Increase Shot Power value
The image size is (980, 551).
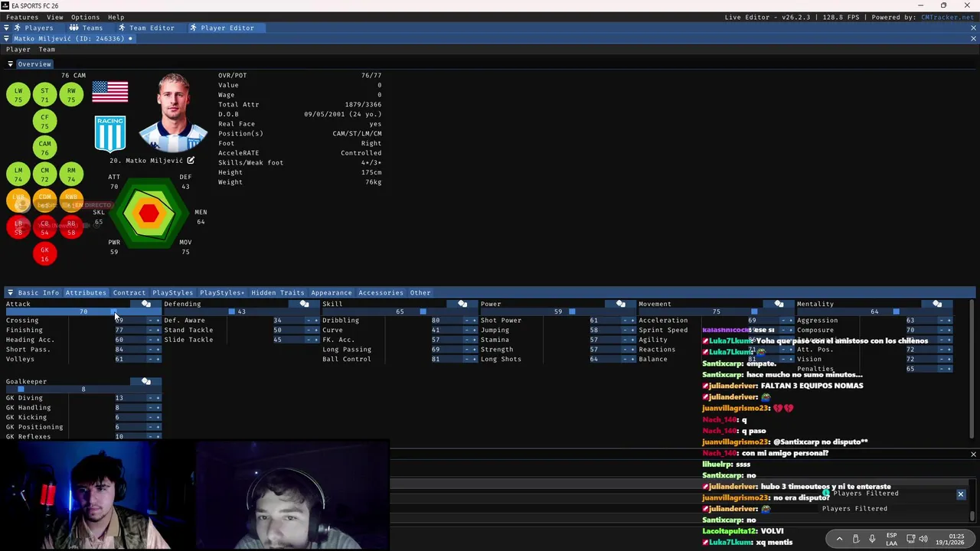click(x=632, y=320)
